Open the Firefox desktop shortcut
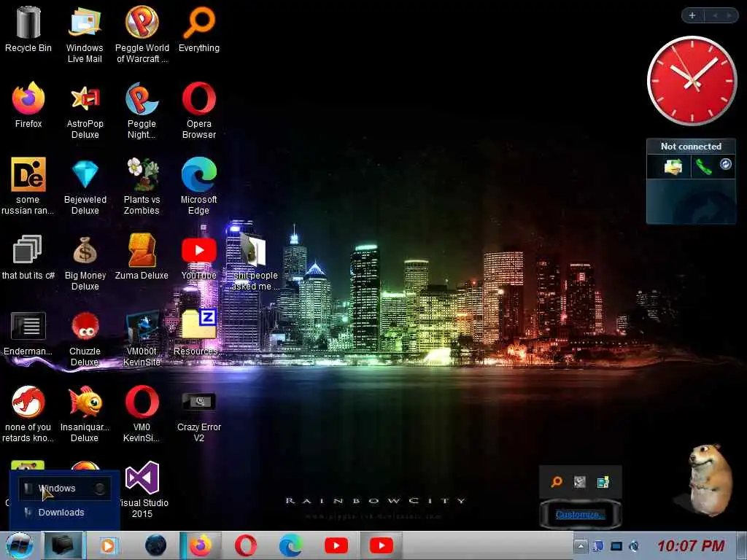Screen dimensions: 747x560 (x=28, y=105)
